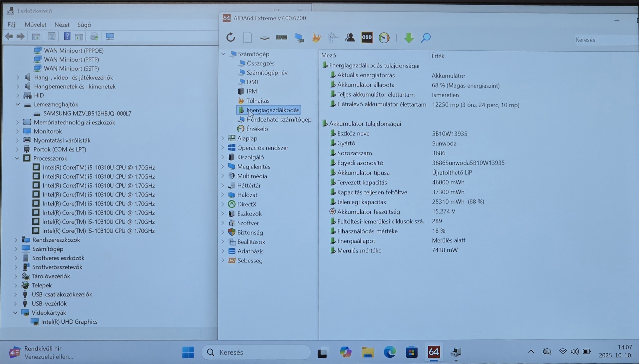The image size is (639, 364).
Task: Click the AIDA64 magnifier search icon
Action: point(426,38)
